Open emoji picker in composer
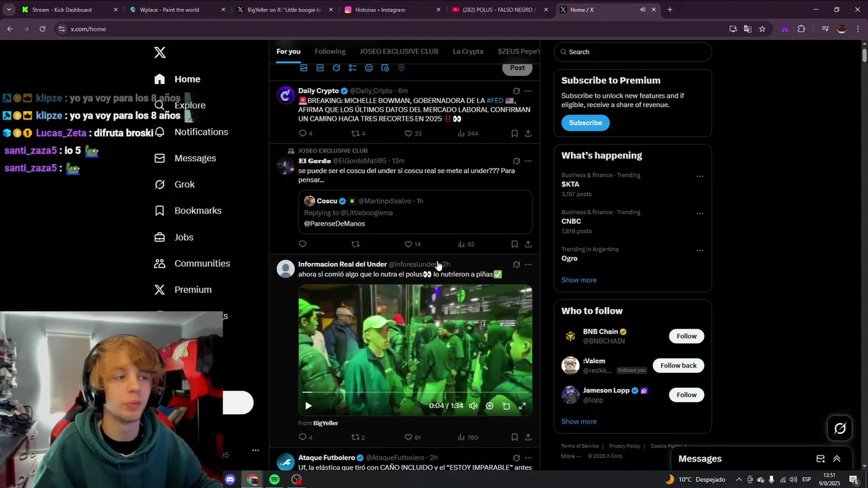Image resolution: width=868 pixels, height=488 pixels. click(x=369, y=68)
